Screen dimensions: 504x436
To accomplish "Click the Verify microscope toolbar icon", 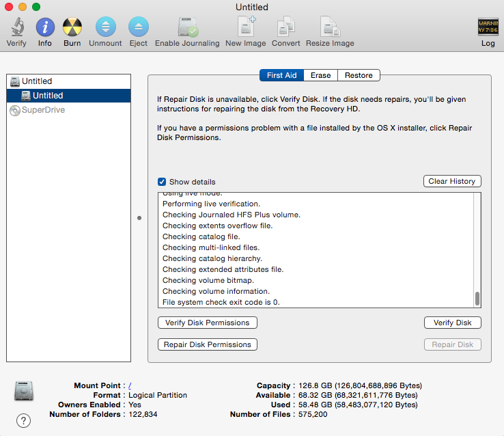I will click(17, 27).
